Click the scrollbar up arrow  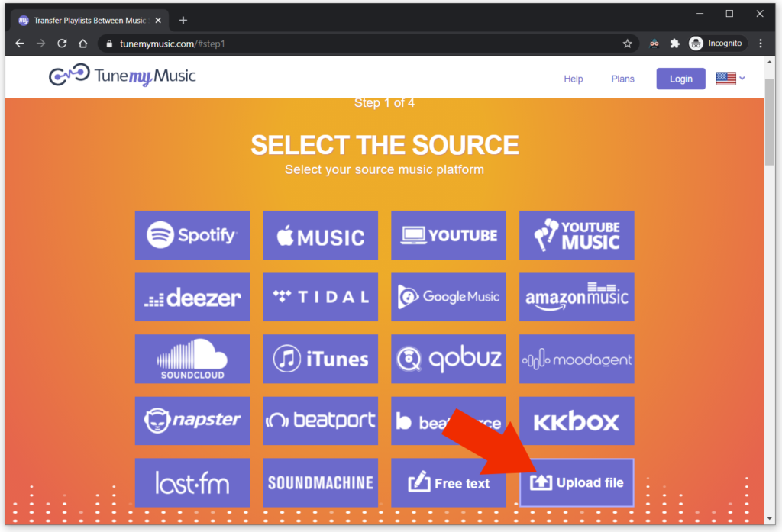769,62
